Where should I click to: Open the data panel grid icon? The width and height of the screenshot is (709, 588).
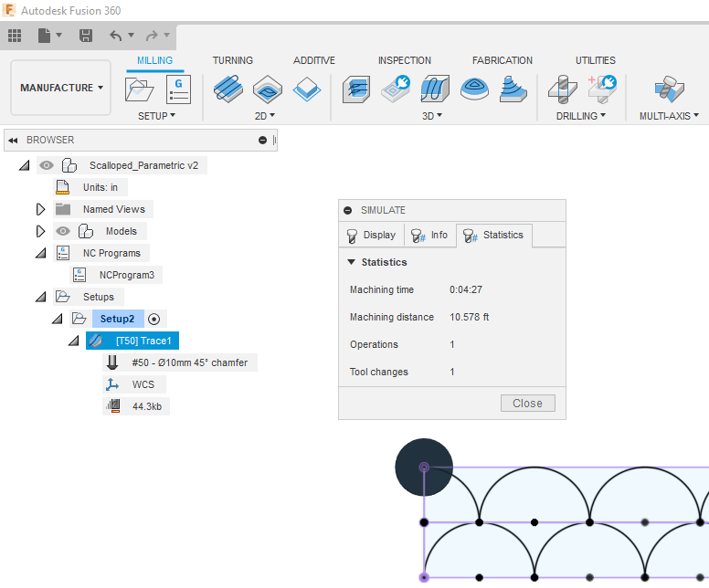[15, 36]
